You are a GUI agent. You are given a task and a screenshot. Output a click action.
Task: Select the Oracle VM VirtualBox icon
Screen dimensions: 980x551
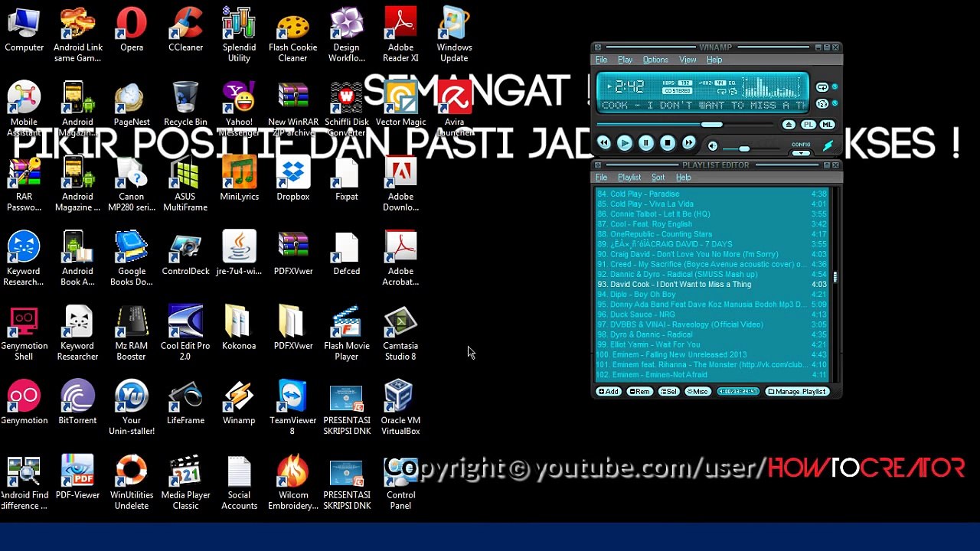click(400, 408)
